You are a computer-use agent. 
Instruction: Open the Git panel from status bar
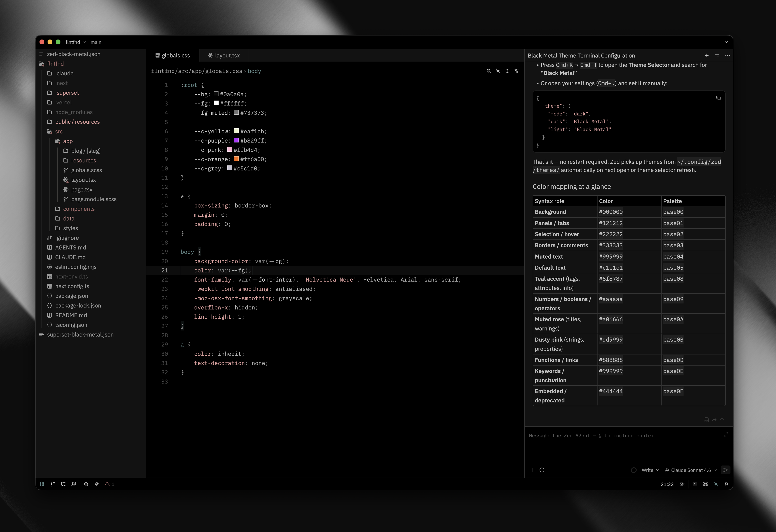coord(52,484)
